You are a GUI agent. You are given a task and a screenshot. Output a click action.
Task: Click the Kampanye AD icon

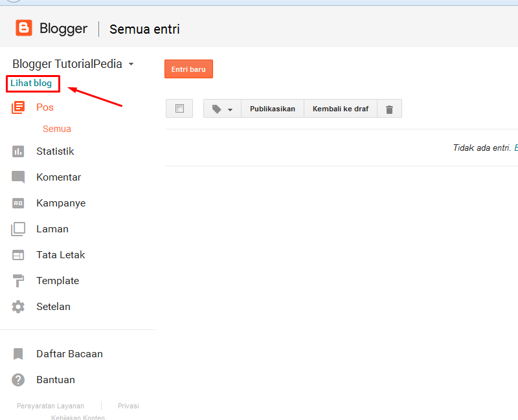pyautogui.click(x=18, y=203)
